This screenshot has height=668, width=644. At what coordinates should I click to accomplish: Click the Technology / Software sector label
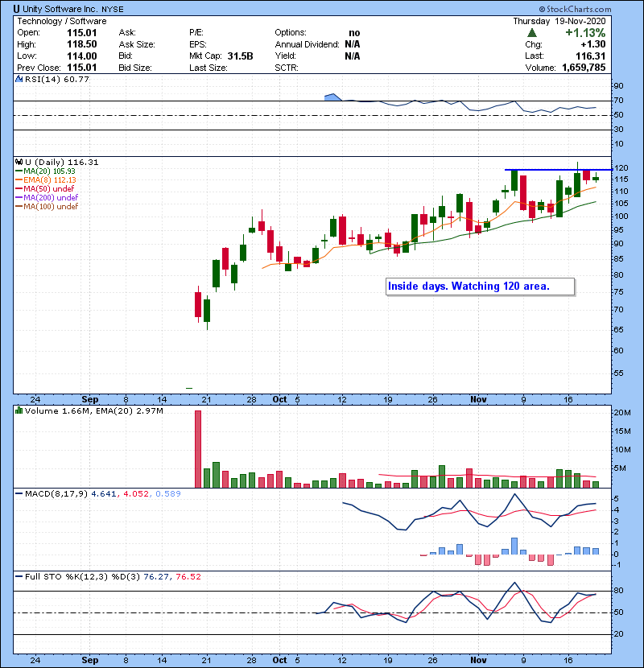pyautogui.click(x=62, y=21)
